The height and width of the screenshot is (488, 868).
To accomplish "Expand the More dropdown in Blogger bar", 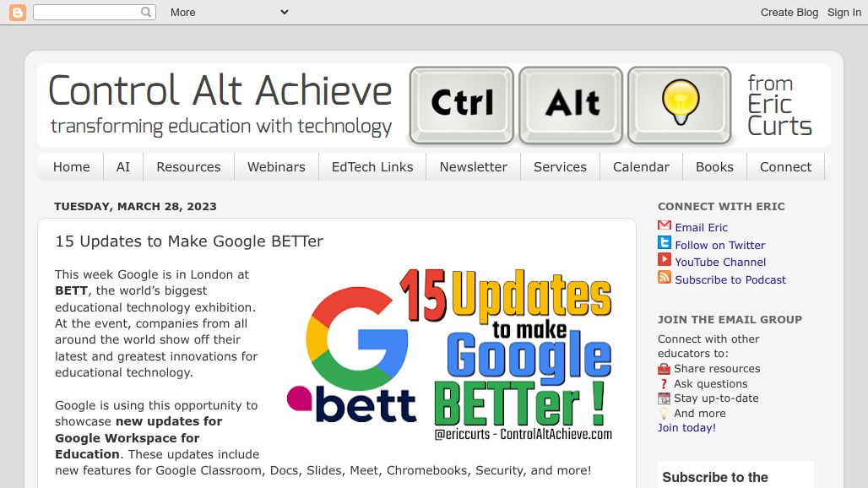I will (229, 12).
